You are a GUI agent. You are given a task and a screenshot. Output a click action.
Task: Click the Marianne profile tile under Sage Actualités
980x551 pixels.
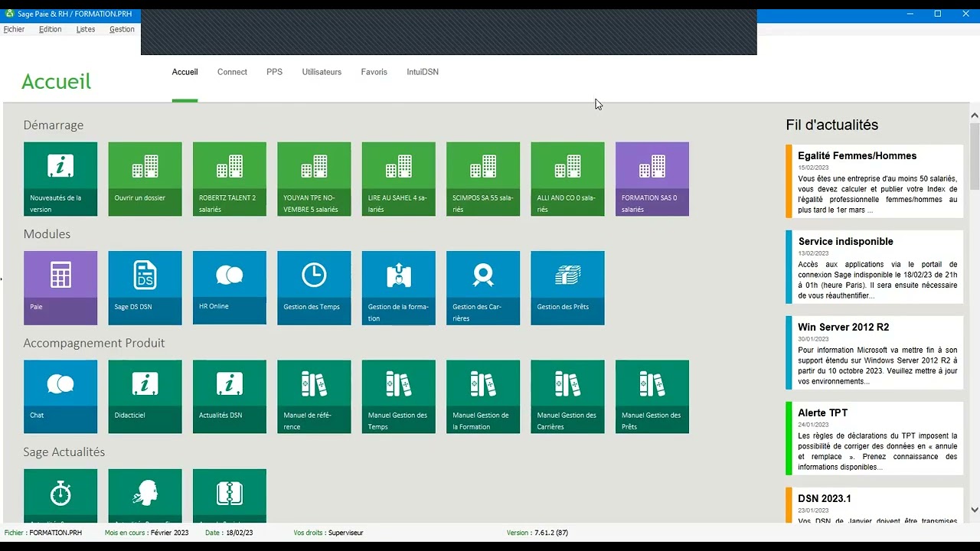click(x=145, y=496)
